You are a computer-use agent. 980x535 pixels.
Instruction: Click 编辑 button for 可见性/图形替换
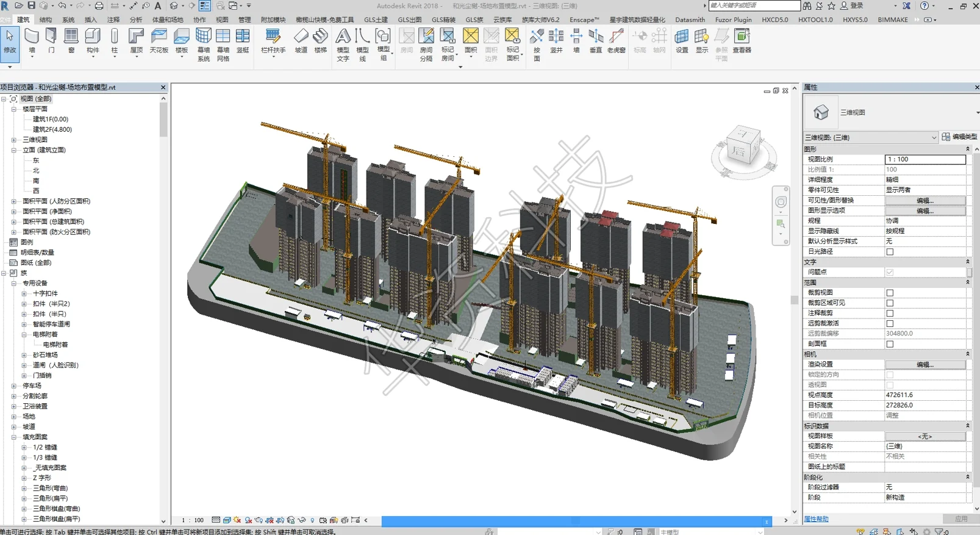pos(925,200)
